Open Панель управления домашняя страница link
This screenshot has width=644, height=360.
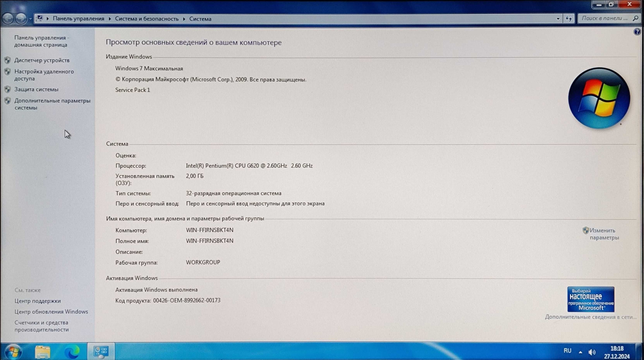pos(41,41)
